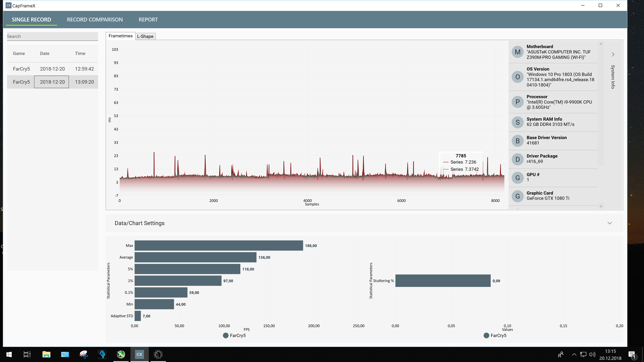The height and width of the screenshot is (362, 644).
Task: Switch to the RECORD COMPARISON tab
Action: pos(95,19)
